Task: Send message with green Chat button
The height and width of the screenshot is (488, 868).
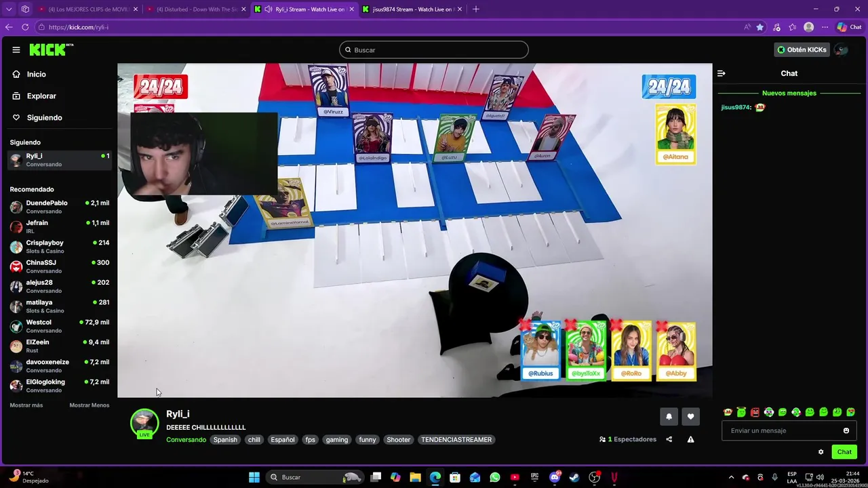Action: [x=844, y=452]
